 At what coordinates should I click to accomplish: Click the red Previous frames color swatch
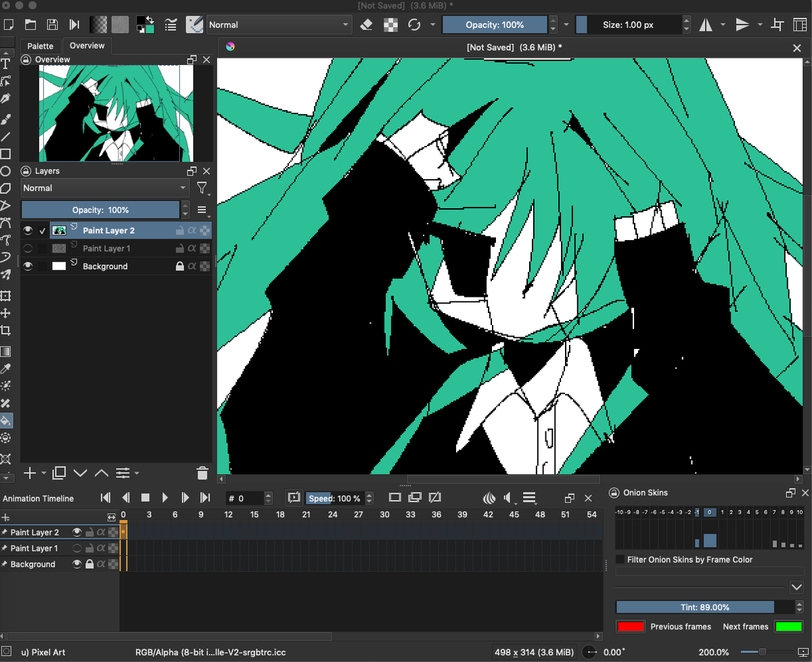pyautogui.click(x=630, y=626)
